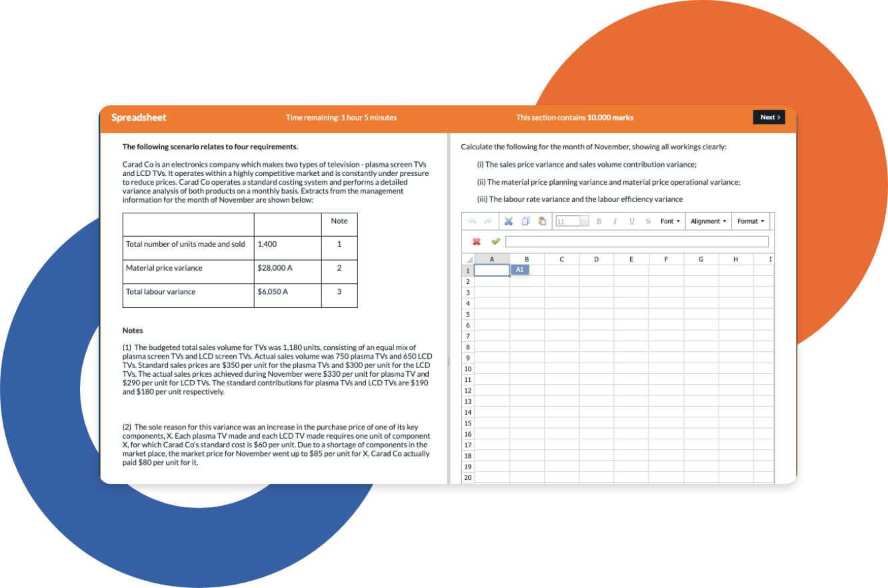Toggle underline formatting

(x=631, y=221)
